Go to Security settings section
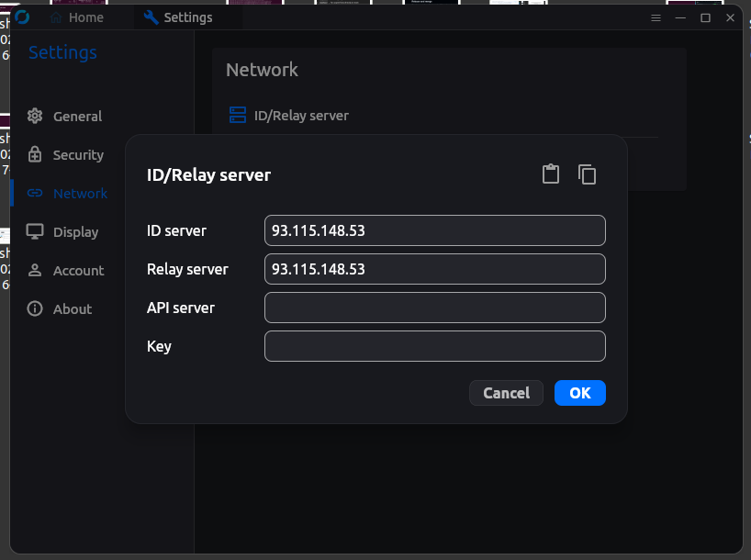 coord(77,155)
